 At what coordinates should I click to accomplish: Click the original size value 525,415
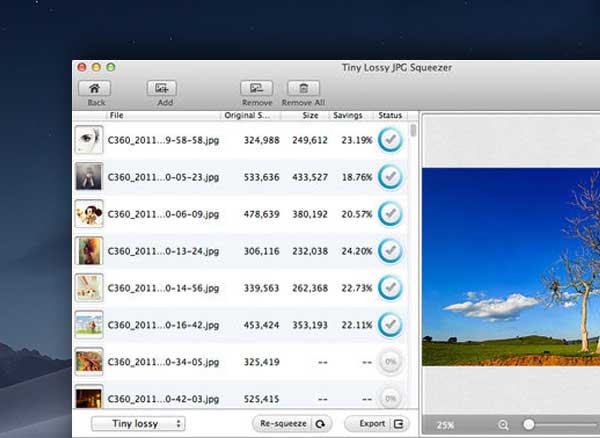tap(262, 399)
